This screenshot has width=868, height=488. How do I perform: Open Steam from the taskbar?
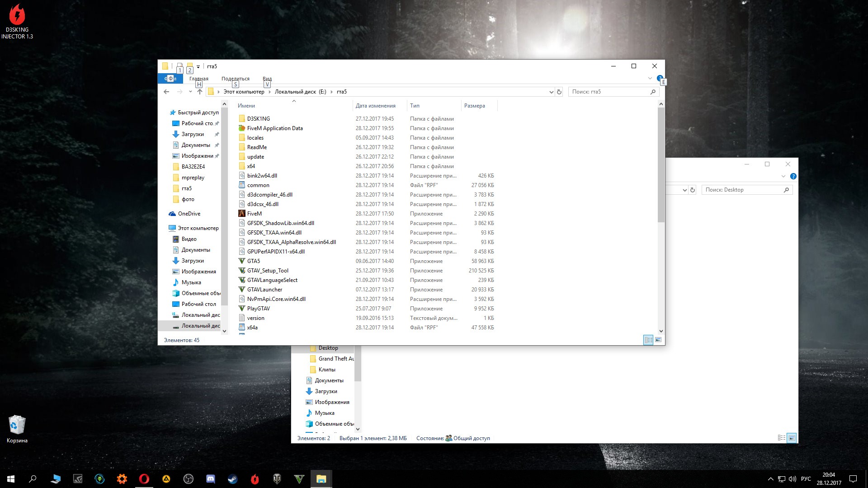click(233, 479)
